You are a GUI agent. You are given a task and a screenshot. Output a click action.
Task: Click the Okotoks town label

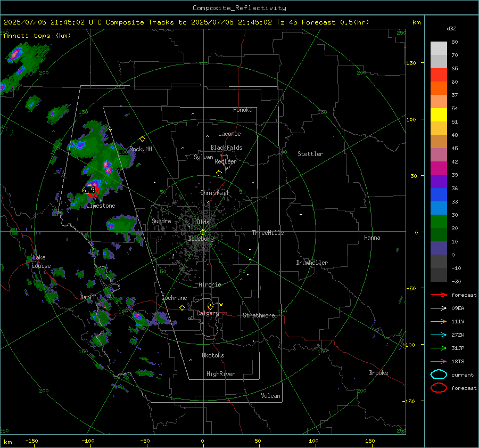pos(213,355)
